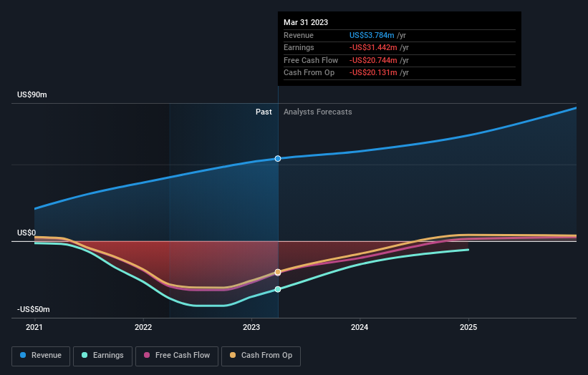Click the teal Earnings legend dot
The image size is (588, 375).
point(85,355)
